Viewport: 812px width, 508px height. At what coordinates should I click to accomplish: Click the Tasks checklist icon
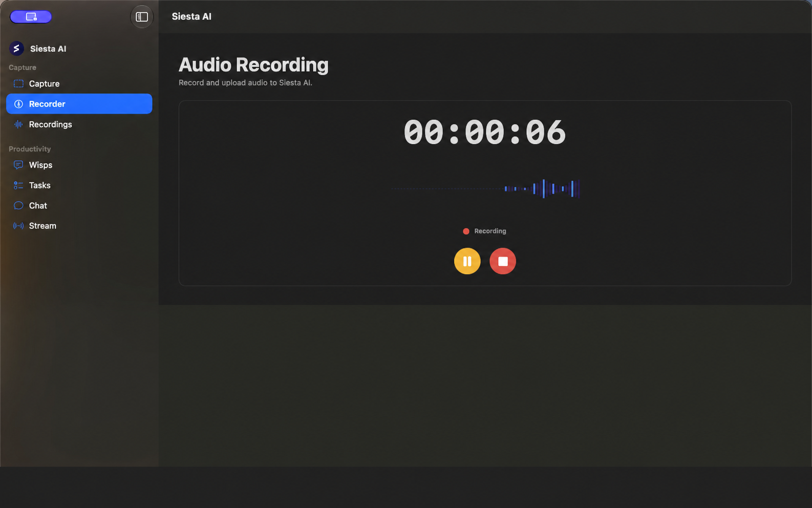(x=18, y=185)
